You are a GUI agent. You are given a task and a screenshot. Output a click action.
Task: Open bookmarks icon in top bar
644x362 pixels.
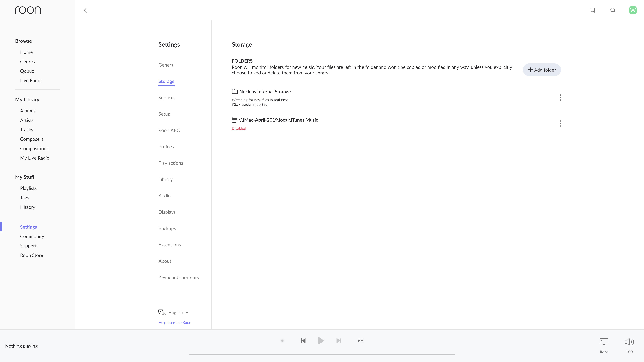point(592,10)
